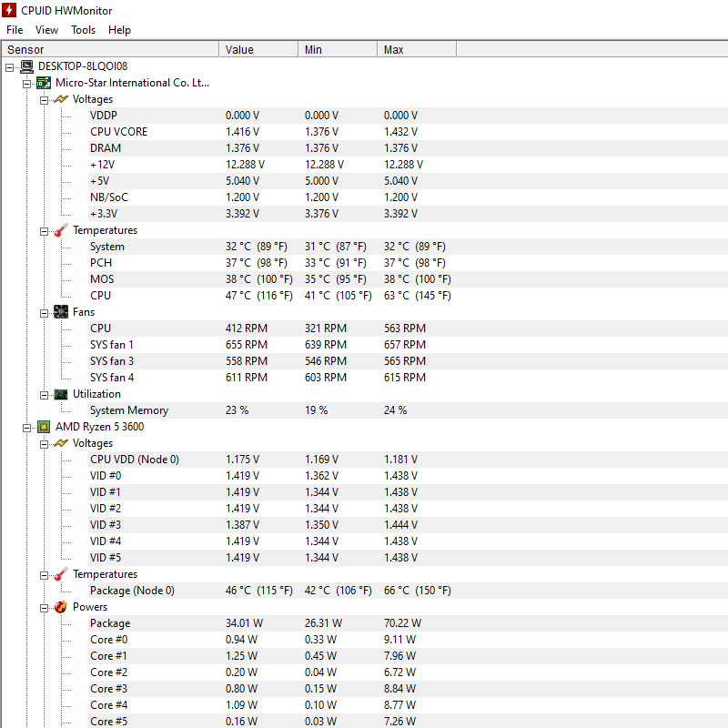Collapse the Ryzen Temperatures group
728x728 pixels.
(x=44, y=576)
